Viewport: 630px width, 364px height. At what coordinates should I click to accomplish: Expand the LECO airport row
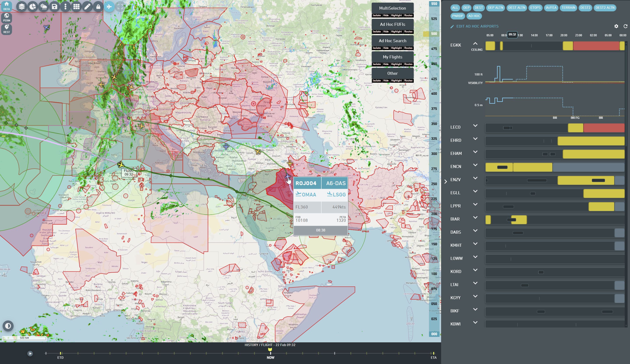(x=475, y=126)
